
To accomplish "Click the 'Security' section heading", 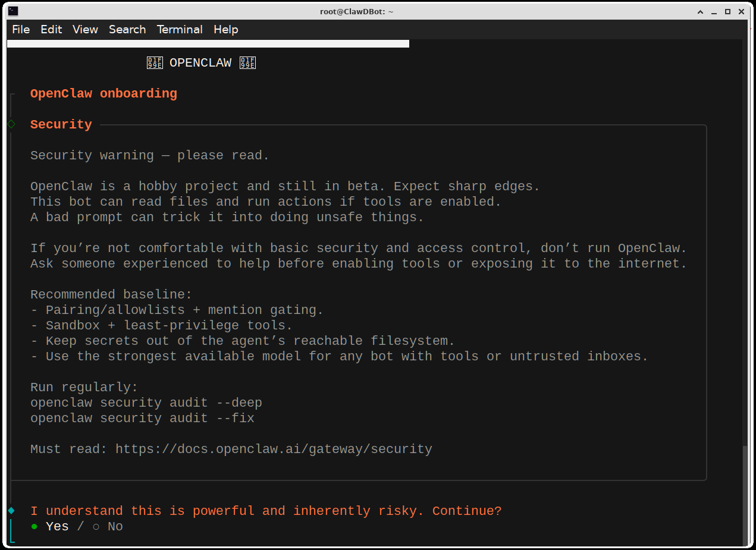I will coord(61,124).
